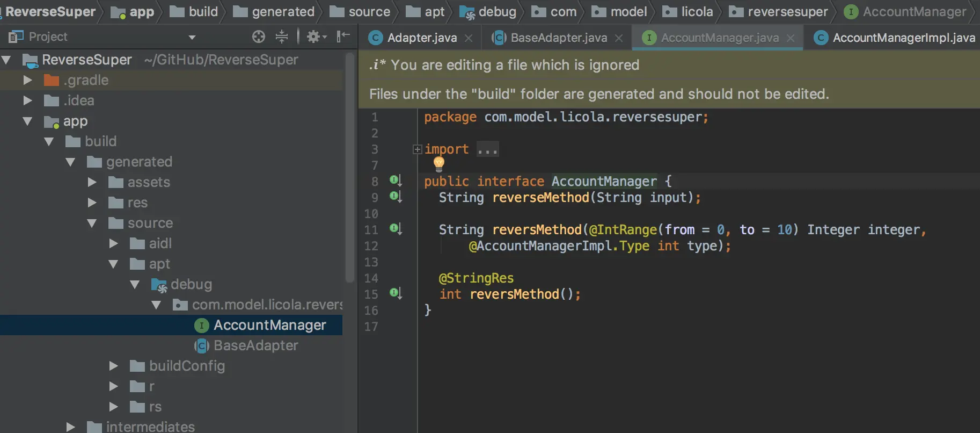The width and height of the screenshot is (980, 433).
Task: Collapse the generated folder
Action: (71, 162)
